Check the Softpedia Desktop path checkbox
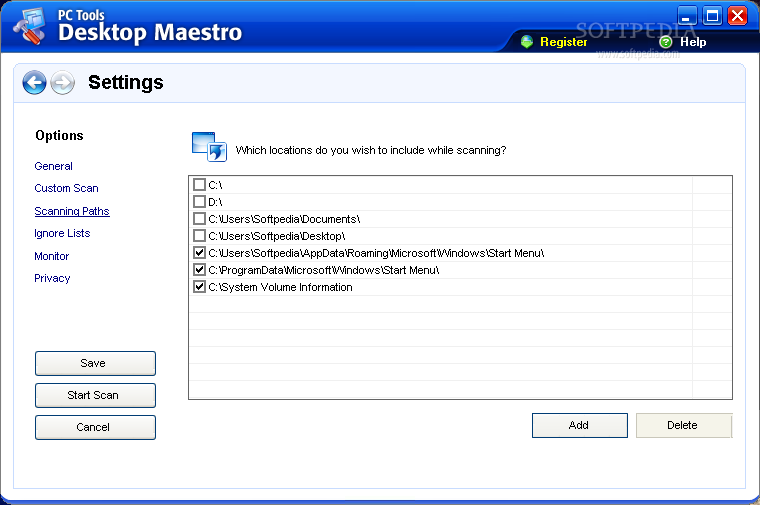 pos(199,236)
